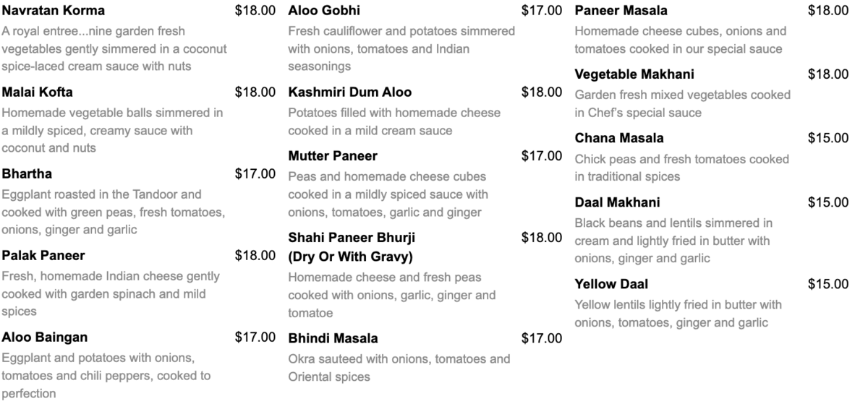Open Shahi Paneer Bhurji item
Image resolution: width=868 pixels, height=409 pixels.
click(352, 247)
